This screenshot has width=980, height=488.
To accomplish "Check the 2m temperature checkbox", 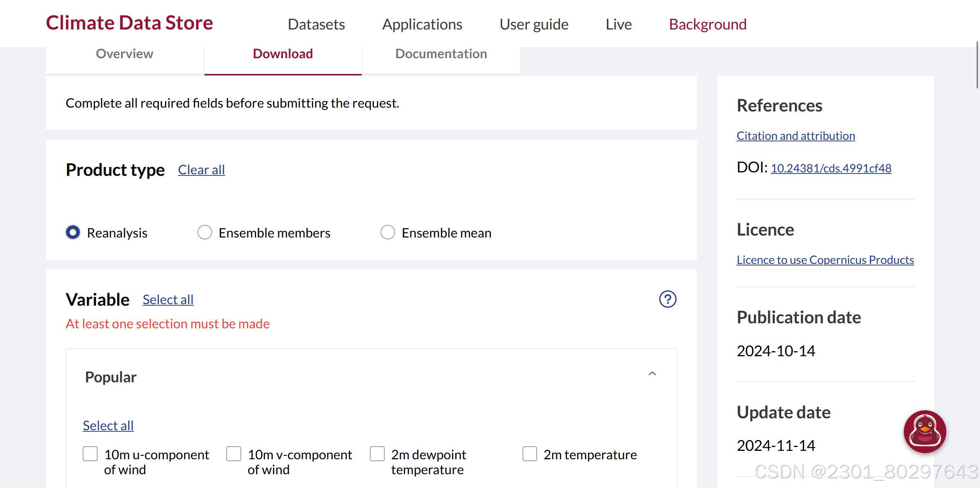I will [x=529, y=454].
